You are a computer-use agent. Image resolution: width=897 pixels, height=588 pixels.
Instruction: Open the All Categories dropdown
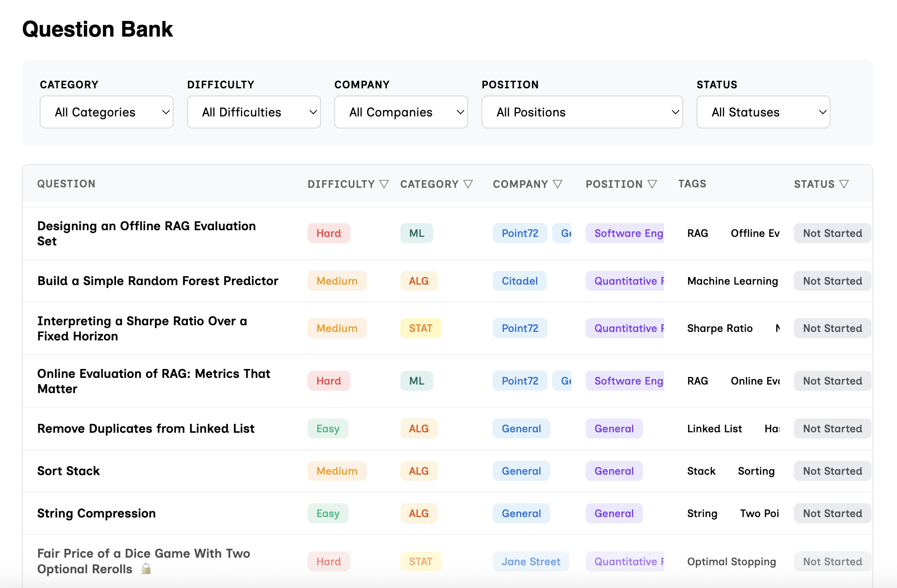pos(107,112)
